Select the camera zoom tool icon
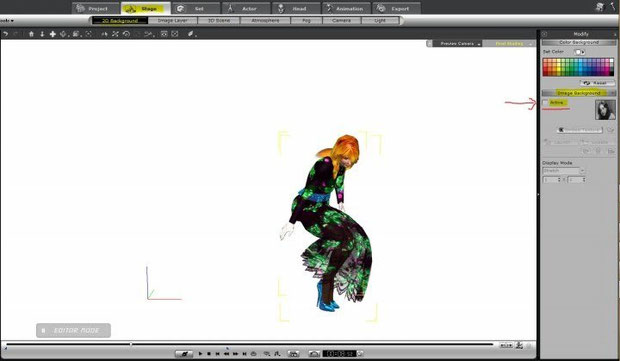The image size is (620, 361). (x=76, y=34)
